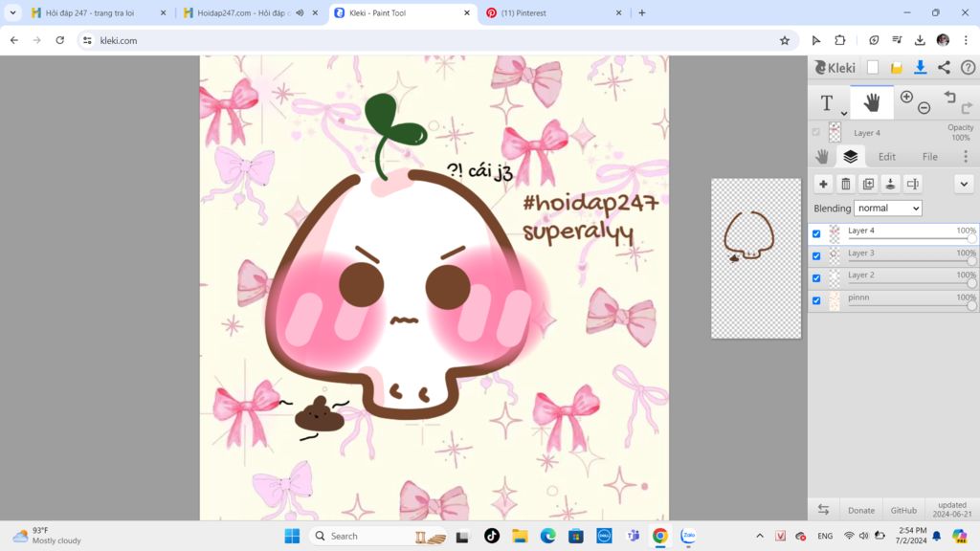Open TikTok from the taskbar
This screenshot has width=980, height=551.
click(492, 536)
